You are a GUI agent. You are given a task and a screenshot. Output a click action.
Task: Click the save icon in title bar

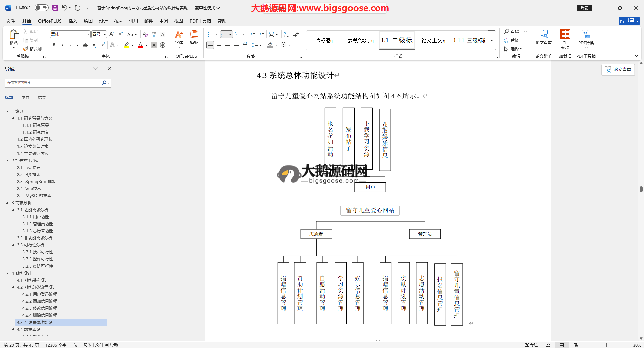55,8
